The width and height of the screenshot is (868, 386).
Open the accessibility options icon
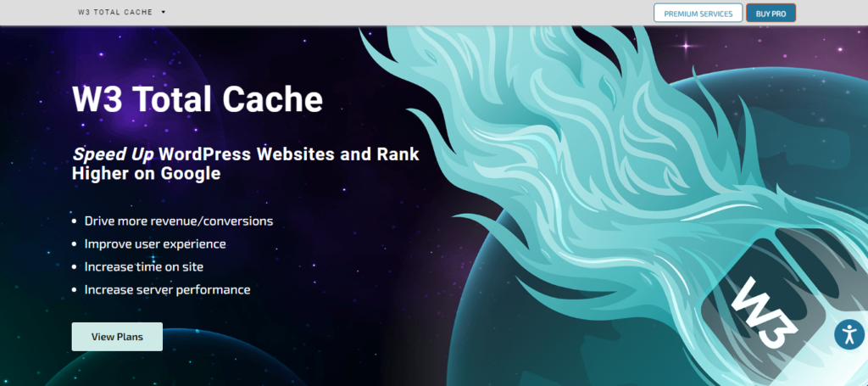(x=849, y=333)
